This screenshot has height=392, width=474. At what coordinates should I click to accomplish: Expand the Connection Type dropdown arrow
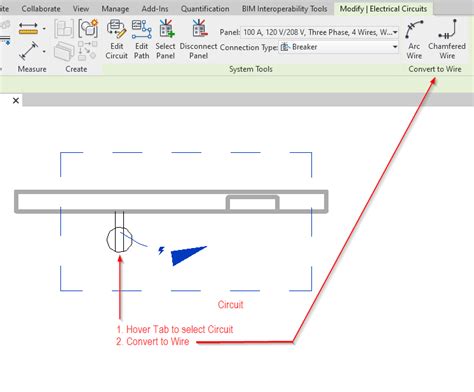395,47
